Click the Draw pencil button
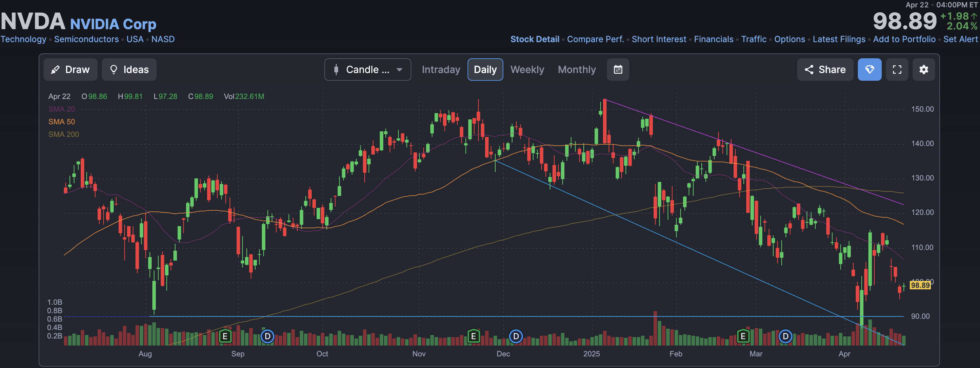980x368 pixels. (71, 70)
